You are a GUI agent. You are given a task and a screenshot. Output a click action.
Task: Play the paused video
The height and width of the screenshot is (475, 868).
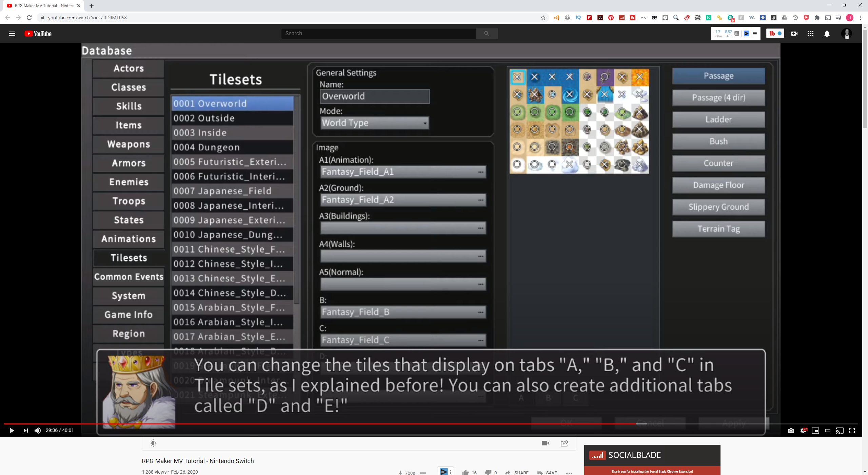pos(12,431)
